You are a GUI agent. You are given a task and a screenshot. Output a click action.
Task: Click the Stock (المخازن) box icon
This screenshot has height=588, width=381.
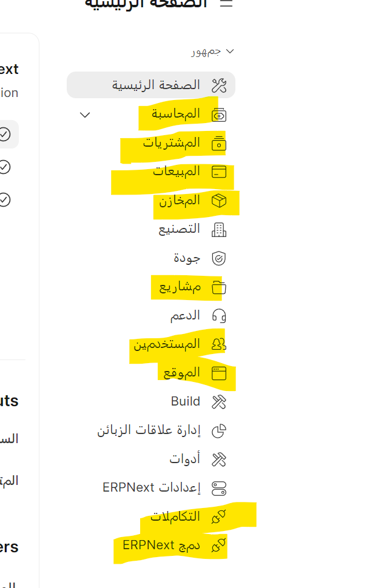point(219,201)
